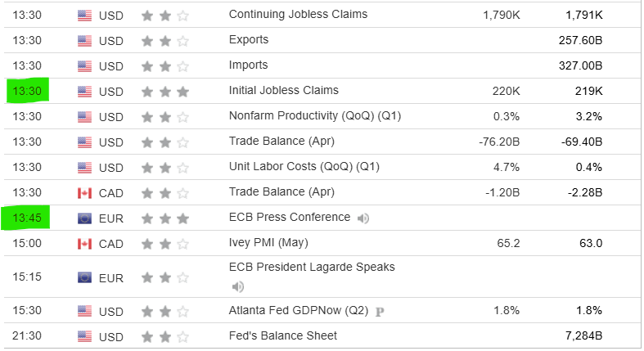Image resolution: width=644 pixels, height=351 pixels.
Task: Click the highlighted 13:45 time cell
Action: [28, 218]
